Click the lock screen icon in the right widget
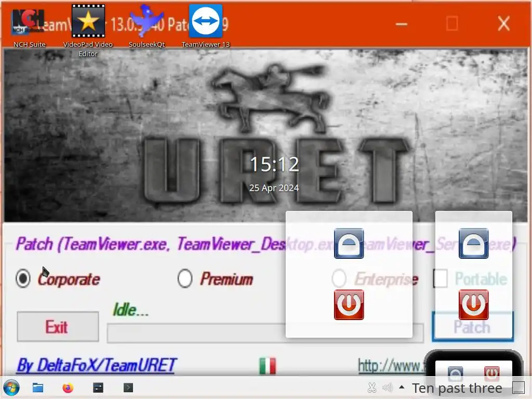Image resolution: width=532 pixels, height=399 pixels. pyautogui.click(x=473, y=243)
